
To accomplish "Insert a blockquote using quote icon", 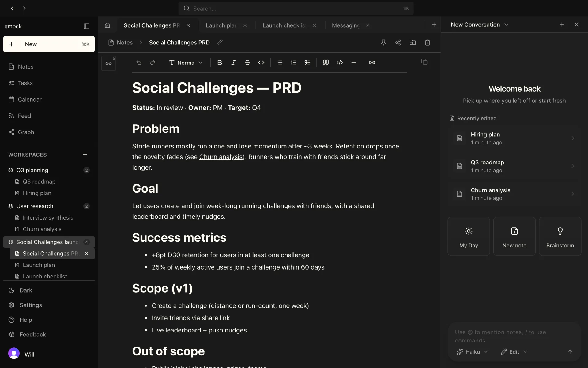I will coord(326,63).
